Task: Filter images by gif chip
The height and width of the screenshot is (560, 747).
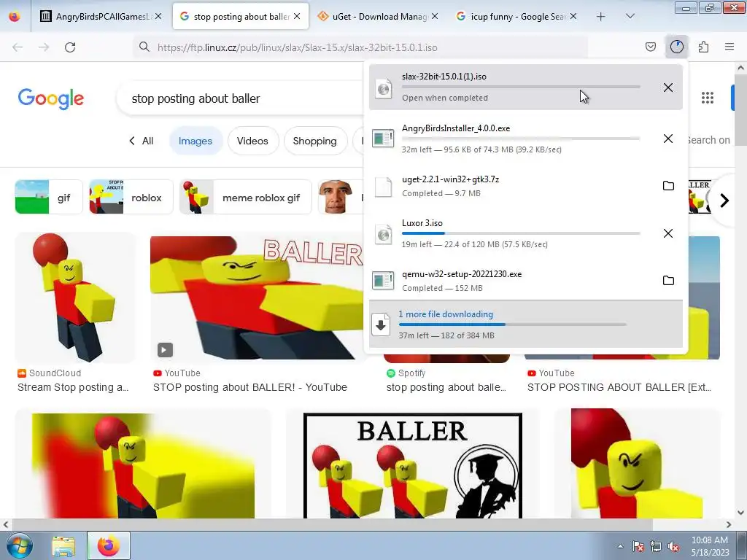Action: [x=49, y=197]
